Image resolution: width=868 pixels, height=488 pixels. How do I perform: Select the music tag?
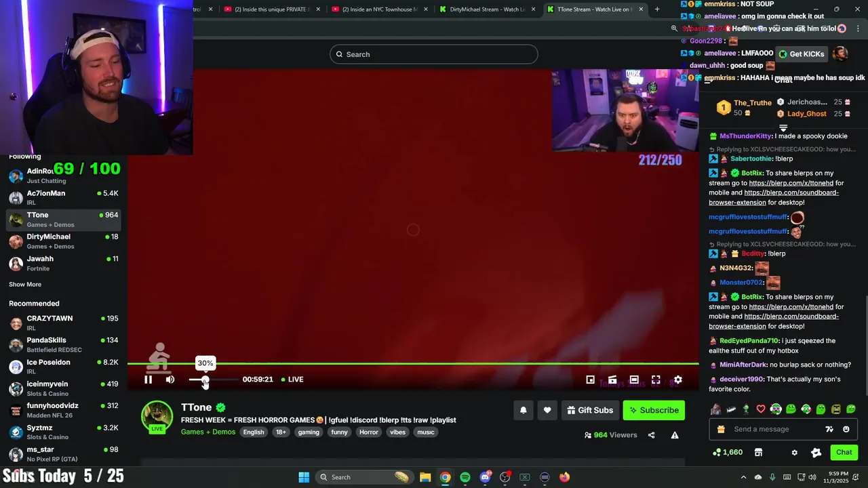[426, 432]
